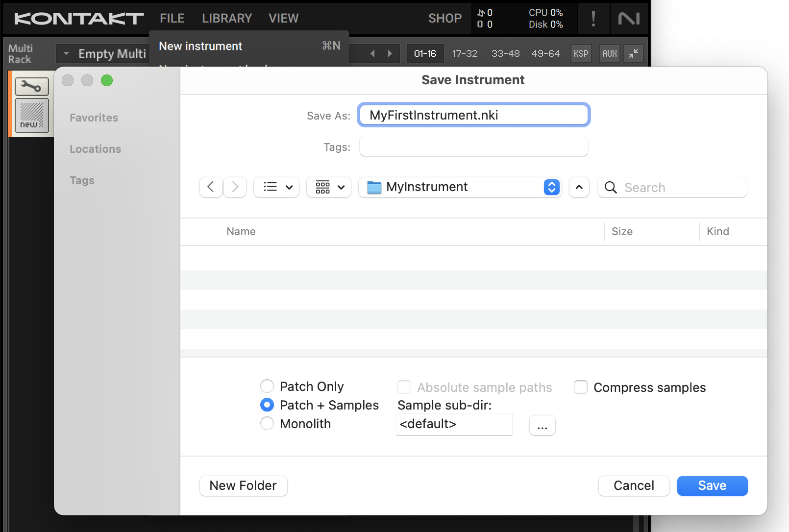Screen dimensions: 789x532
Task: Click the Tags input field
Action: pos(473,146)
